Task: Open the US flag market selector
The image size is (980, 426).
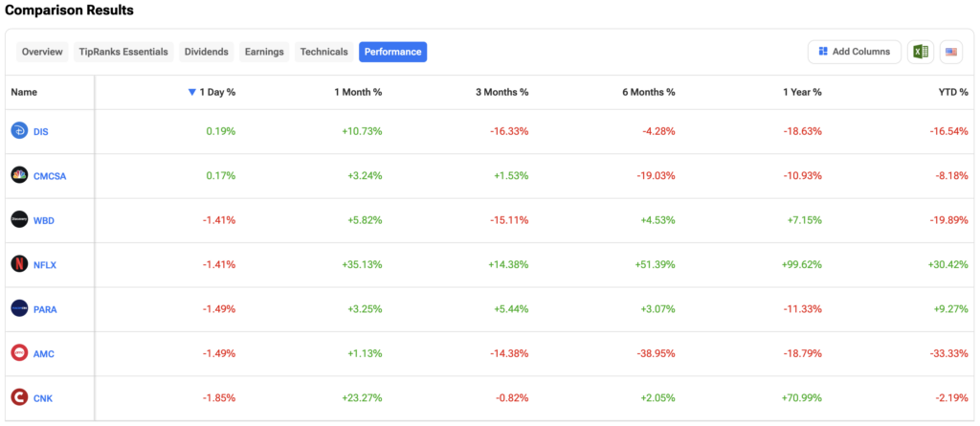Action: click(x=950, y=52)
